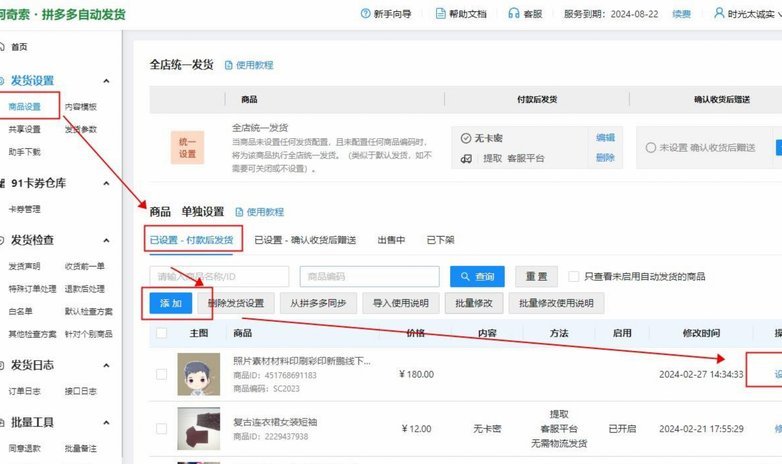This screenshot has width=782, height=464.
Task: Open 针对个别商品 in the sidebar
Action: coord(88,334)
